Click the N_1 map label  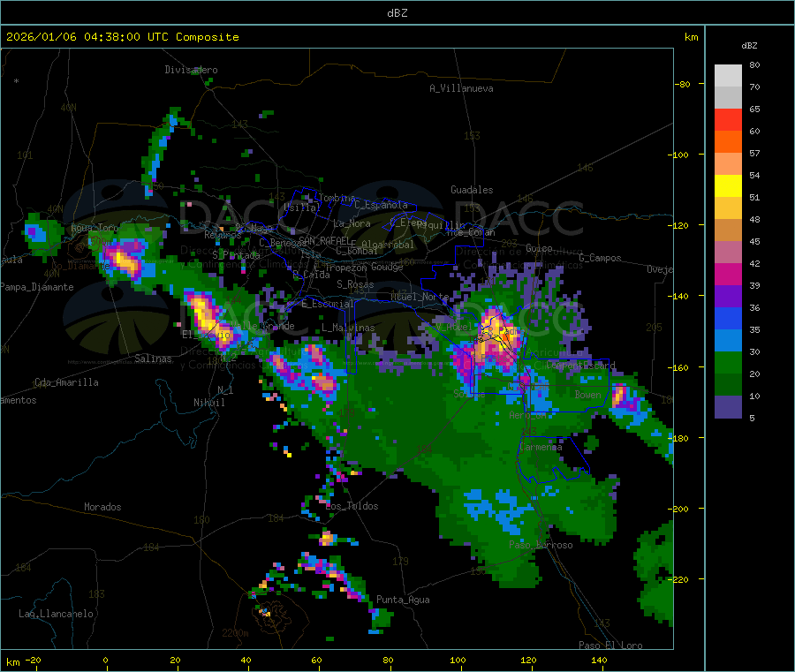(x=225, y=389)
